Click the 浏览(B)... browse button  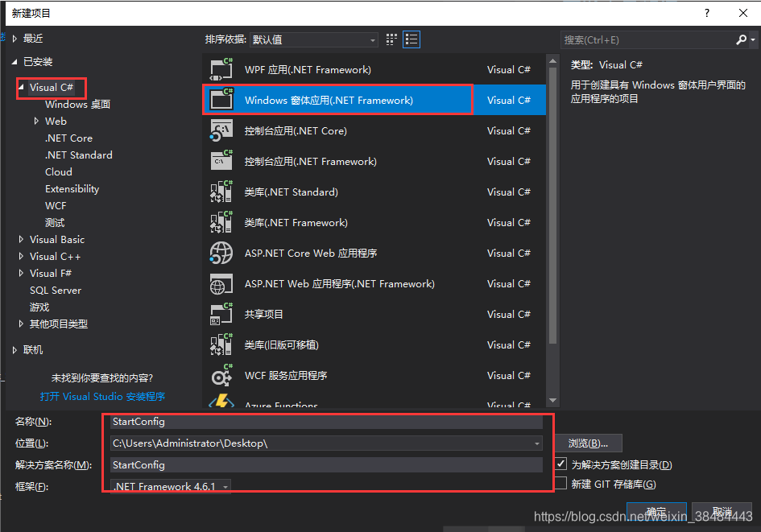coord(588,443)
